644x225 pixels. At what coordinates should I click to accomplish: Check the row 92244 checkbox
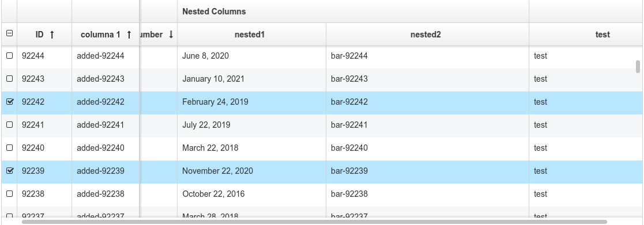[9, 56]
